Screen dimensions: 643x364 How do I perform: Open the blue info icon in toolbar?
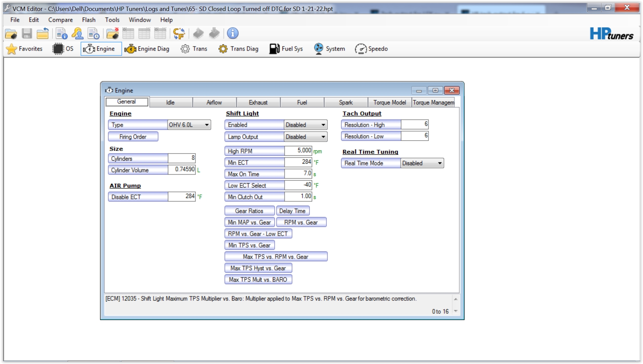[233, 33]
